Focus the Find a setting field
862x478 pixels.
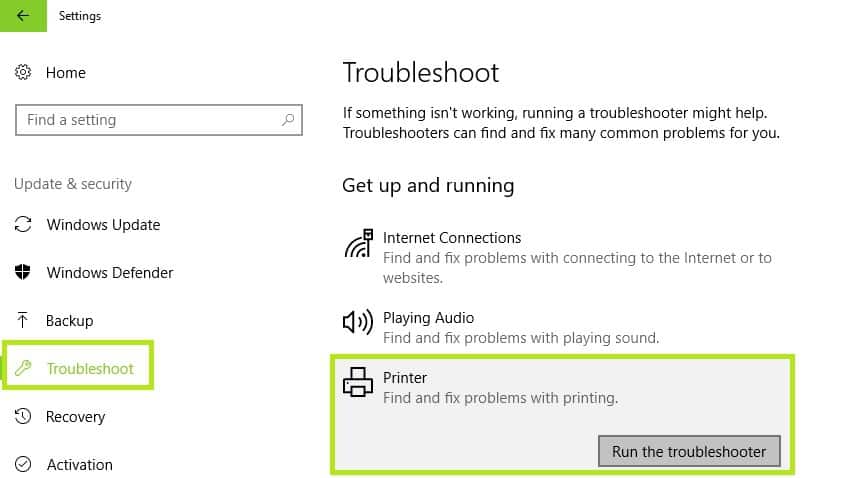[x=159, y=120]
